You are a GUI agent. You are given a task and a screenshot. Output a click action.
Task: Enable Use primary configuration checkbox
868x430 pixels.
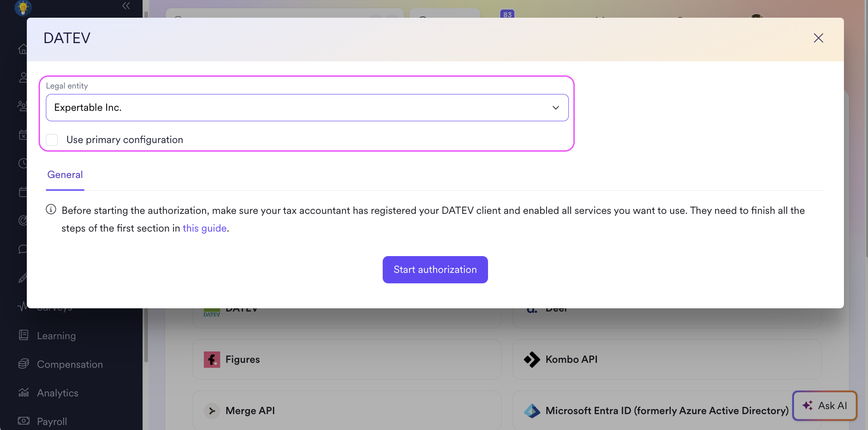click(52, 140)
